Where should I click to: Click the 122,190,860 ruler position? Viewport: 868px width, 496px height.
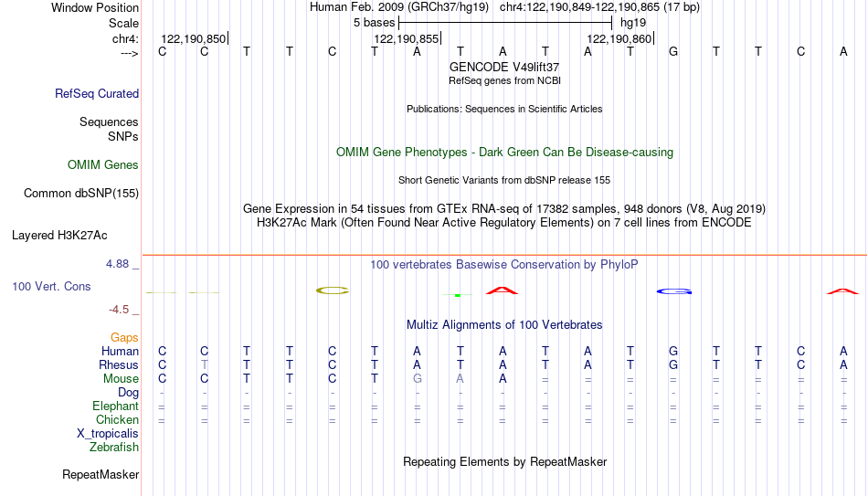[x=619, y=38]
